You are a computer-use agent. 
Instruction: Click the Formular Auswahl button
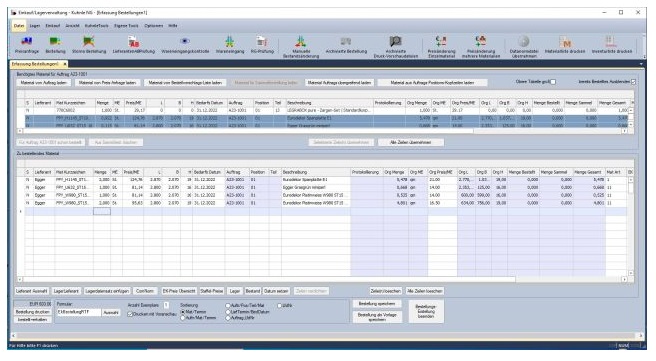[x=111, y=313]
